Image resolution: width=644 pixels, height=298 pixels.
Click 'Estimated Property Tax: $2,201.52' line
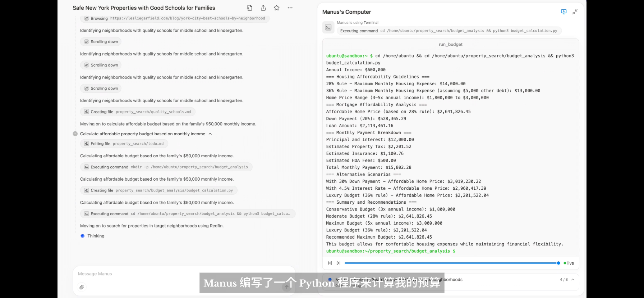369,146
